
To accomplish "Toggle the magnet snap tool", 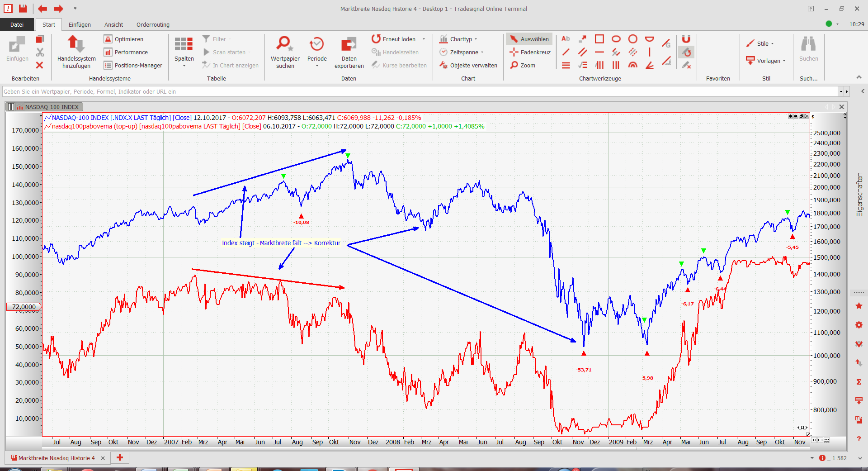I will (686, 39).
